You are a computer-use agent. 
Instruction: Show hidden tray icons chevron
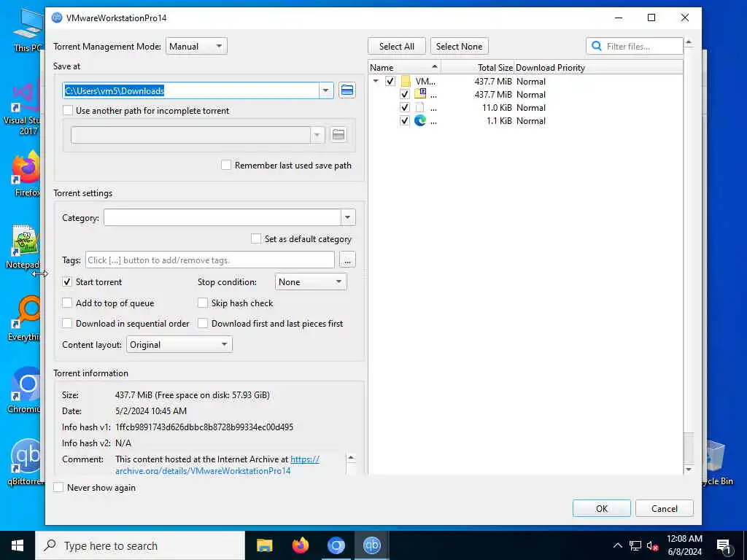click(617, 545)
